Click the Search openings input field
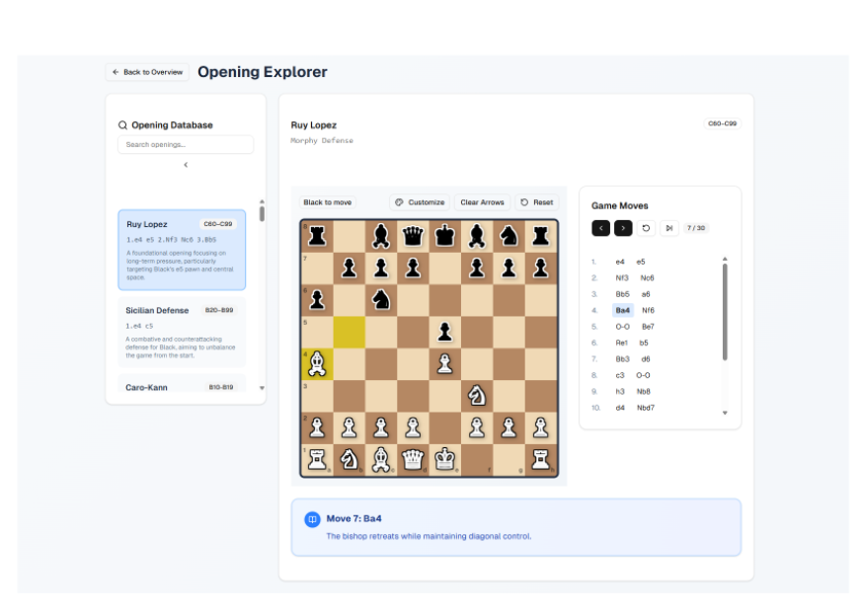861x616 pixels. pyautogui.click(x=186, y=145)
